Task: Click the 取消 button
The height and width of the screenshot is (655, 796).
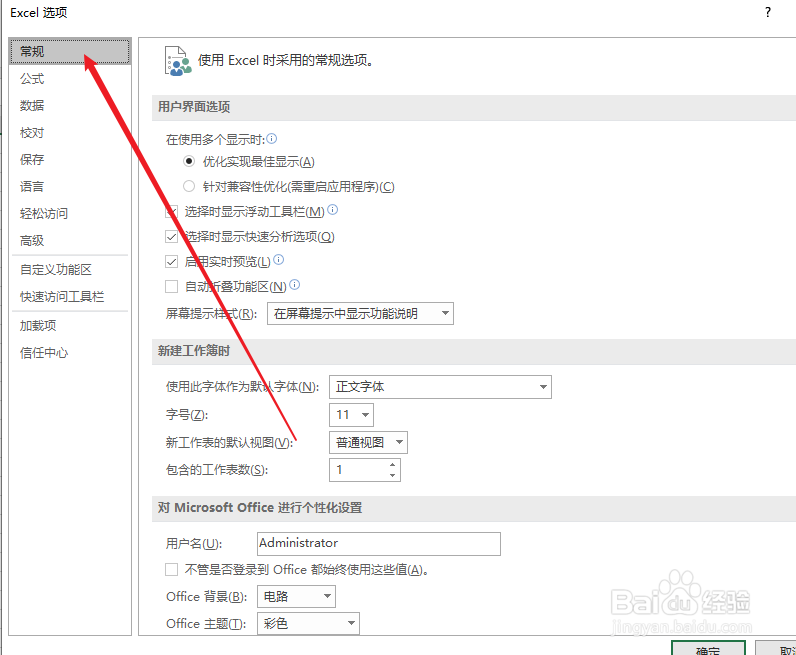Action: click(x=776, y=648)
